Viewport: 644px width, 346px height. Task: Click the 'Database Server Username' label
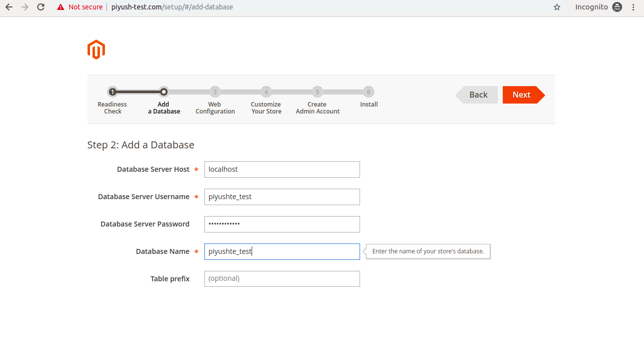pos(144,197)
